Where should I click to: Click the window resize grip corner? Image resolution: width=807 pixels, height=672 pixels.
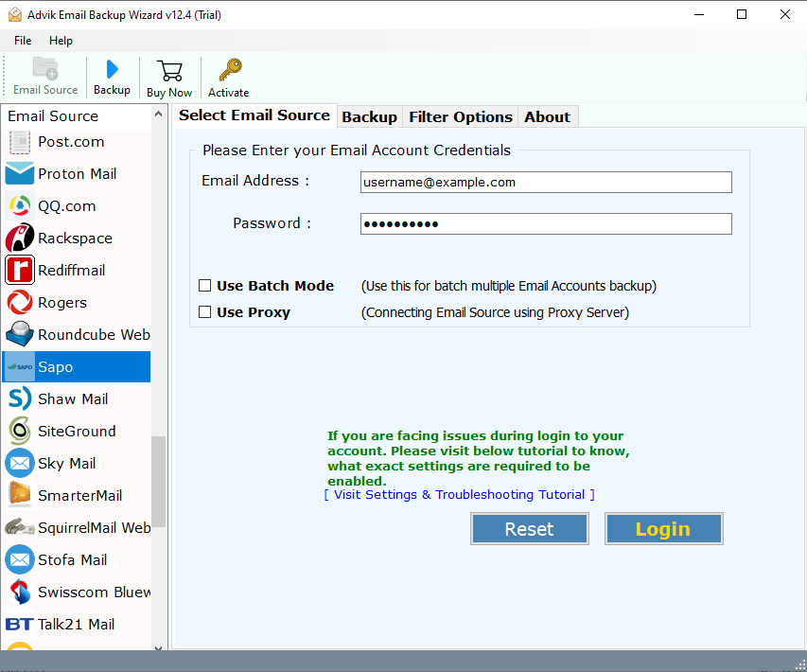(x=800, y=664)
